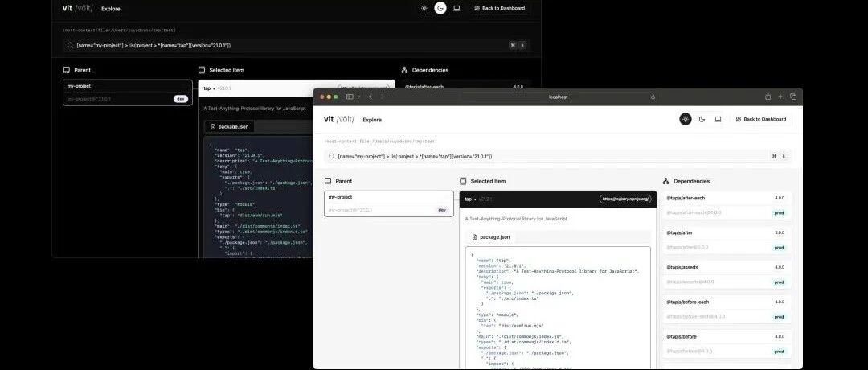Click the dev badge in the front window

(442, 210)
